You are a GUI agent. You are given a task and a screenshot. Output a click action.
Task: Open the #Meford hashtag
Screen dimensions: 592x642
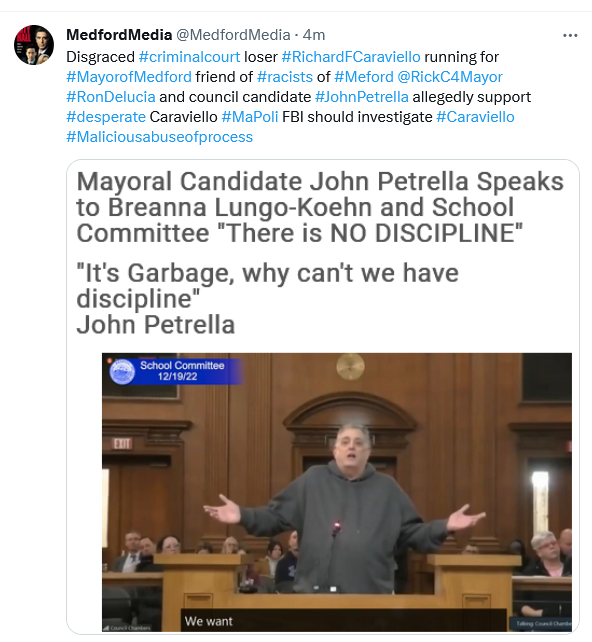point(364,77)
